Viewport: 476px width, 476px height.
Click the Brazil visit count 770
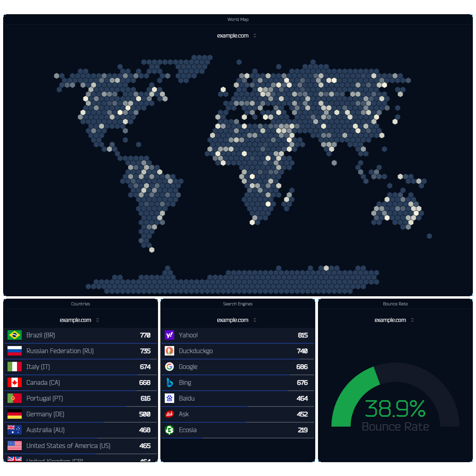[145, 335]
